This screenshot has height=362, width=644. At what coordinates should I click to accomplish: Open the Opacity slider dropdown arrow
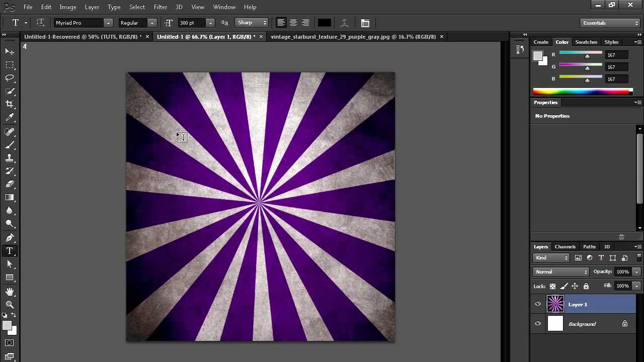(x=636, y=271)
